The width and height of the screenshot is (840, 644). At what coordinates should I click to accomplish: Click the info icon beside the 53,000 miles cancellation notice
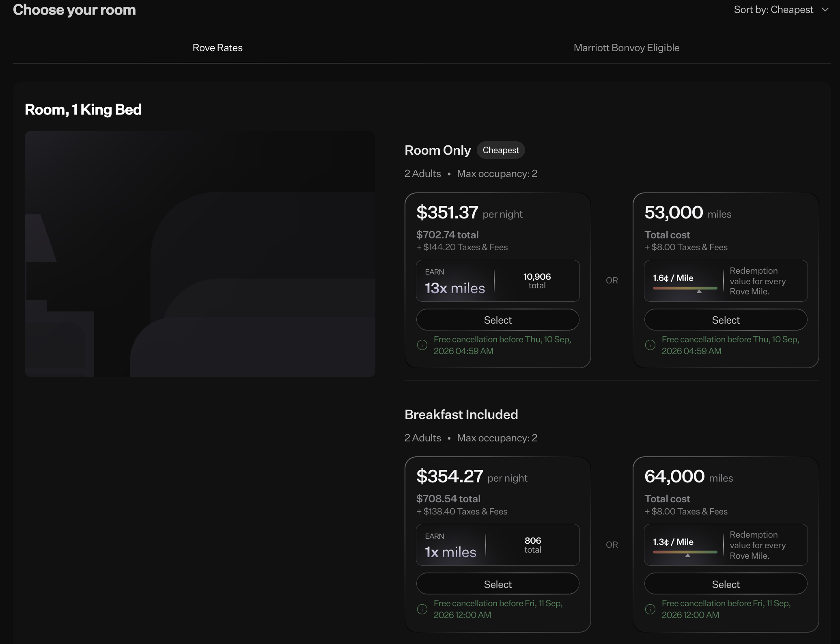click(x=650, y=345)
